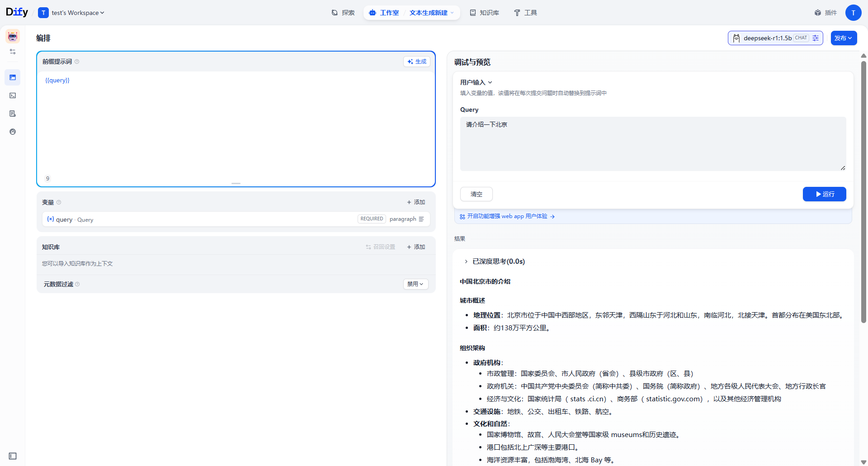Open the 插件 plugins icon top right

(826, 13)
